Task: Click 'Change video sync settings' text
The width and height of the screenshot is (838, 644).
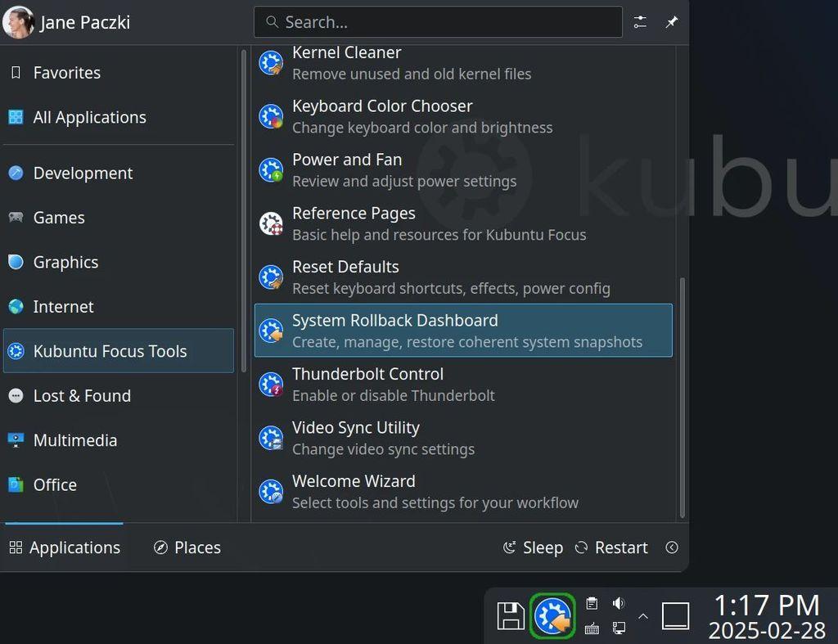Action: coord(383,449)
